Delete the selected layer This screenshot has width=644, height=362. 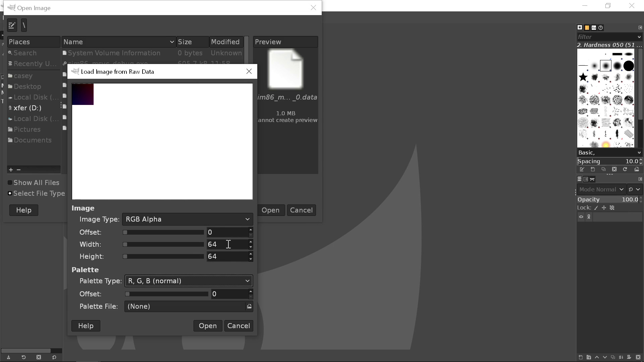point(638,357)
